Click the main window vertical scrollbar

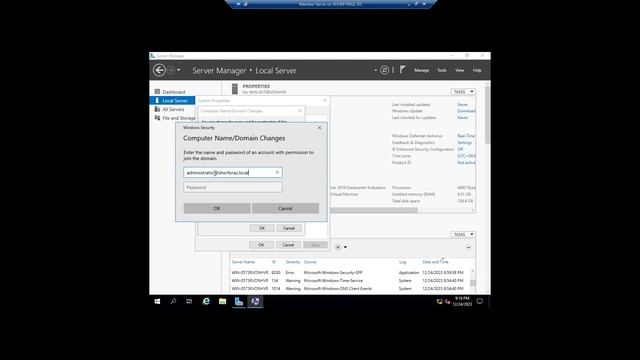[x=487, y=114]
